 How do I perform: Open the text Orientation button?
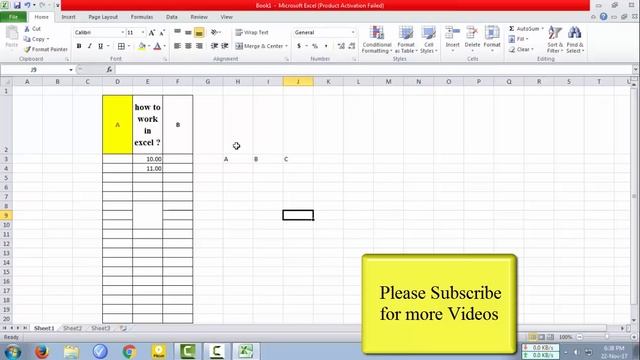[x=215, y=32]
